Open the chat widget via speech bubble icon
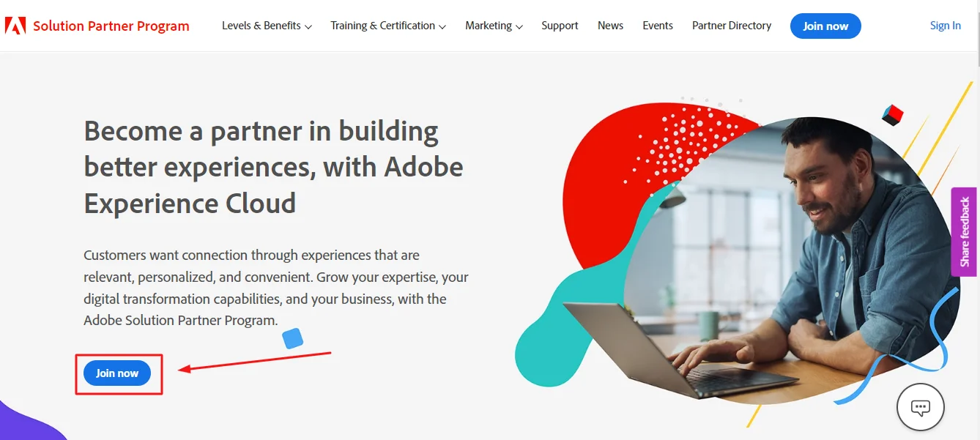 coord(920,407)
